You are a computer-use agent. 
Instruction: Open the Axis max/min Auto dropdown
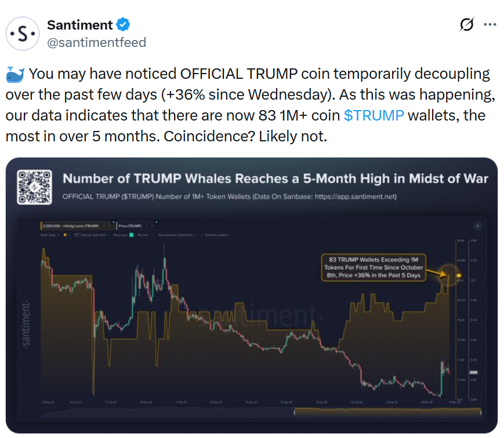[177, 236]
